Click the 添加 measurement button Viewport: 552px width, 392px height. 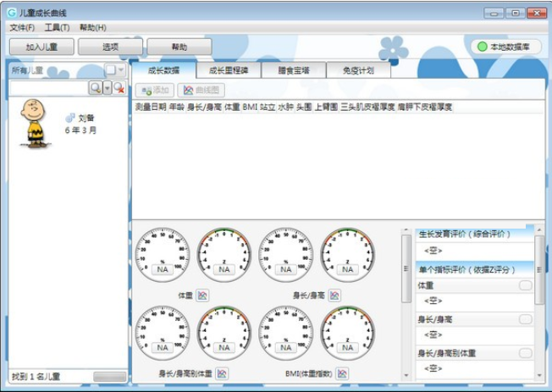click(155, 90)
